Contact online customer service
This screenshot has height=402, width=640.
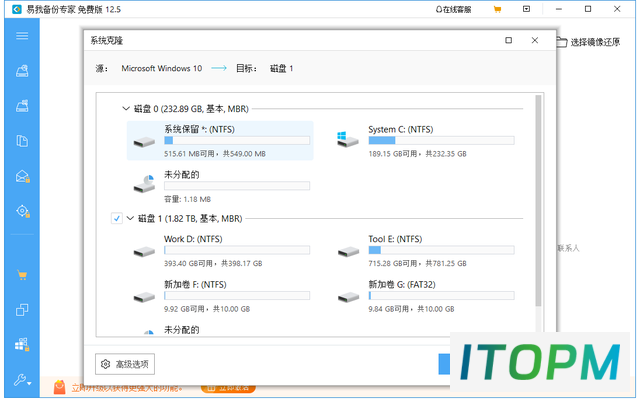tap(453, 9)
